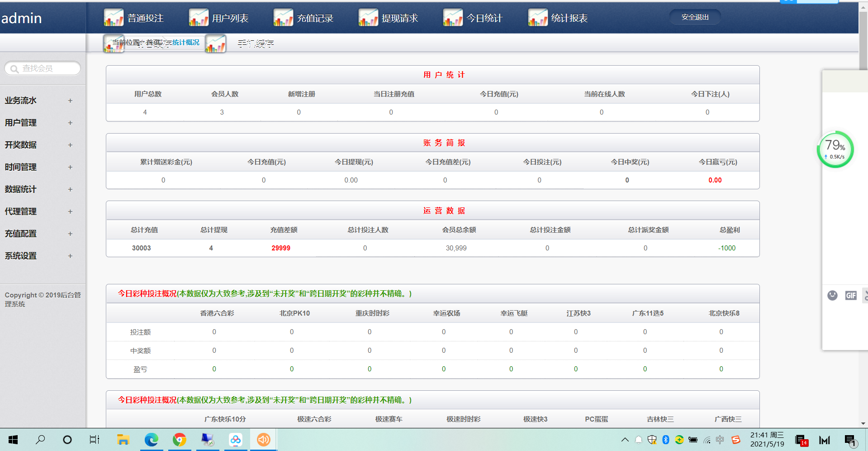Expand the 系统设置 sidebar section
868x451 pixels.
coord(70,256)
